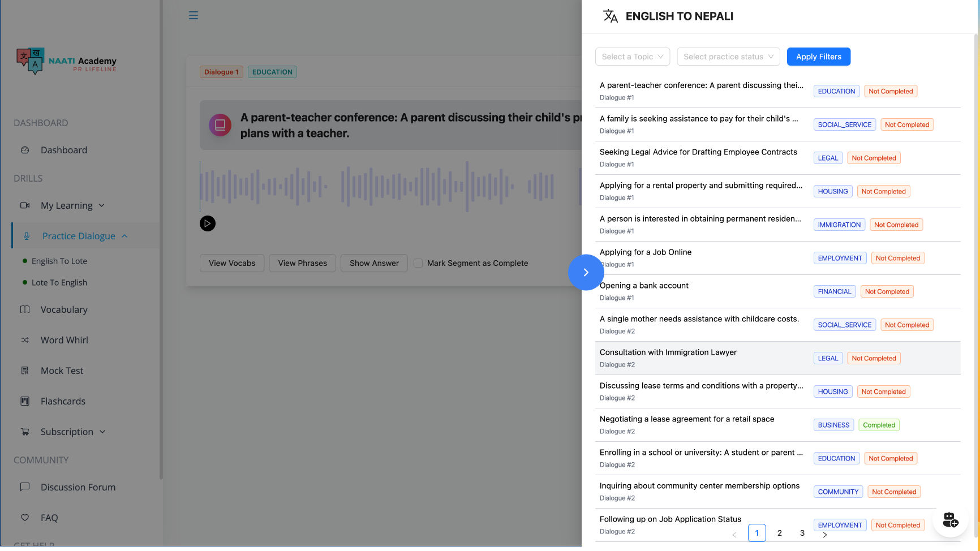Open the Dashboard via its sidebar icon
Screen dimensions: 980x551
[x=25, y=150]
